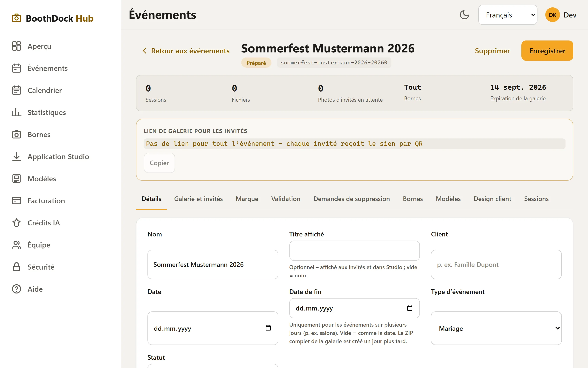This screenshot has height=368, width=588.
Task: Click the Nom input field
Action: (213, 264)
